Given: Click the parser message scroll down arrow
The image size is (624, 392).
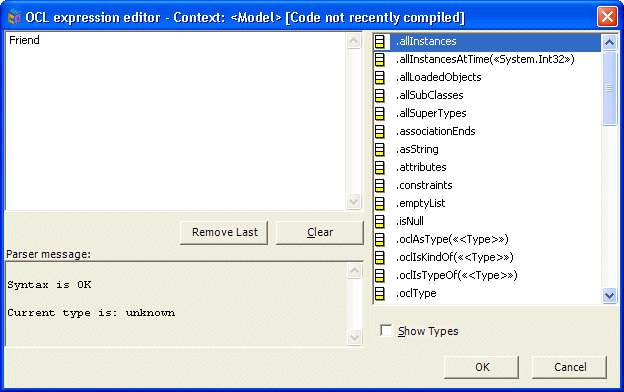Looking at the screenshot, I should [354, 337].
